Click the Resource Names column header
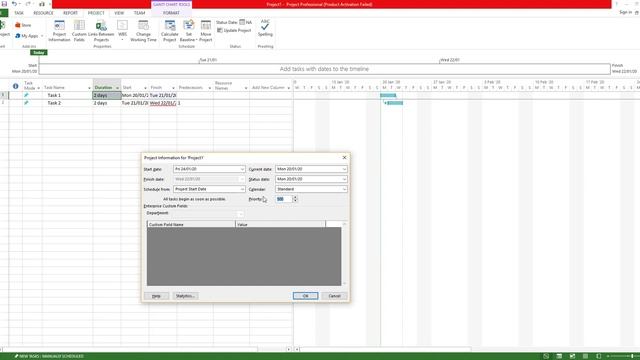This screenshot has height=360, width=640. (231, 86)
